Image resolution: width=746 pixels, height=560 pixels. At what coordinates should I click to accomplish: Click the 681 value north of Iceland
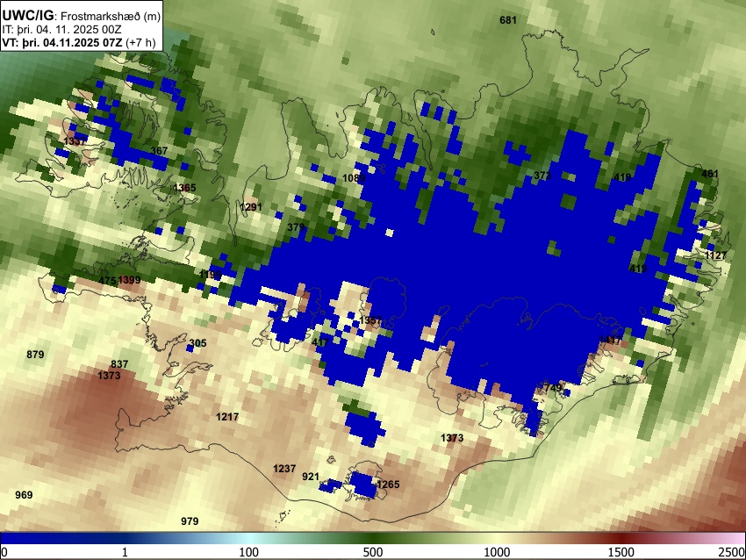tap(508, 20)
